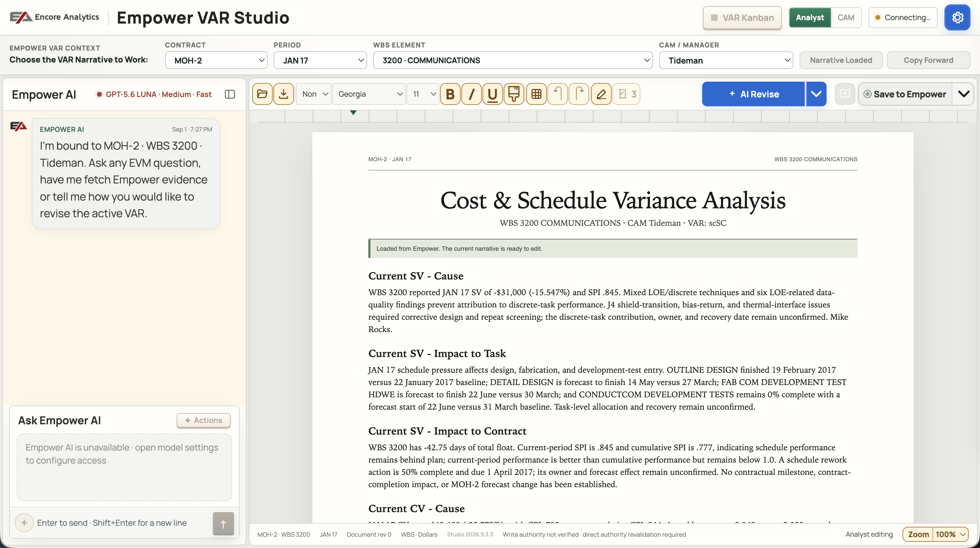Click Write authority not verified status text

[594, 534]
